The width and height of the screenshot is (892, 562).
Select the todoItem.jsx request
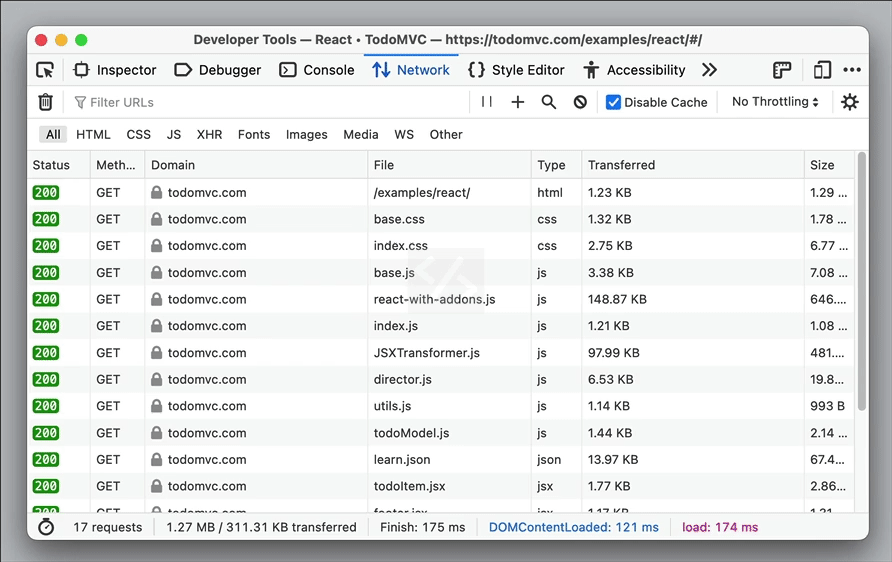coord(441,486)
